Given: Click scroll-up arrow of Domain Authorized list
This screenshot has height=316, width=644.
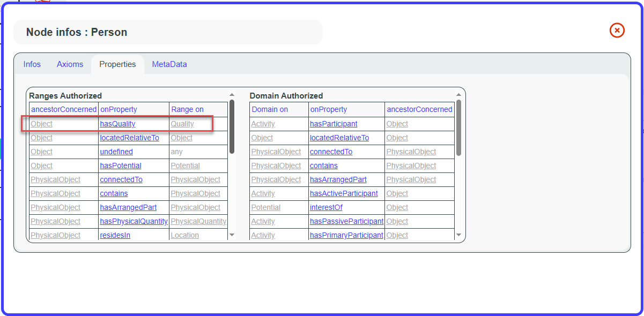Looking at the screenshot, I should [458, 95].
